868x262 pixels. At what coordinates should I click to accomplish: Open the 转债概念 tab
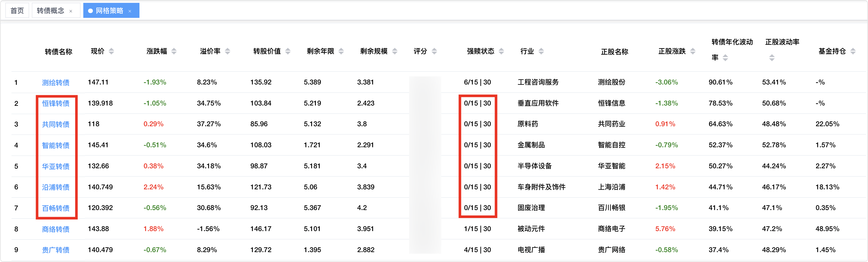[50, 11]
